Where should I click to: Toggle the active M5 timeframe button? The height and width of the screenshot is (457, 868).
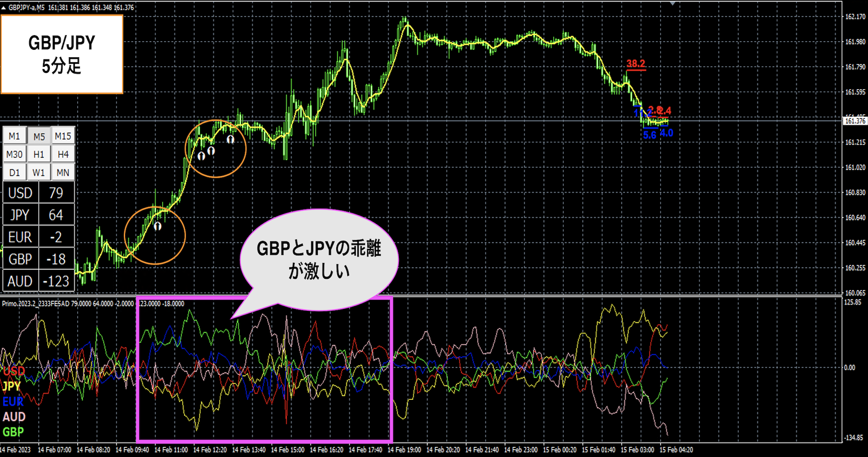(x=39, y=136)
